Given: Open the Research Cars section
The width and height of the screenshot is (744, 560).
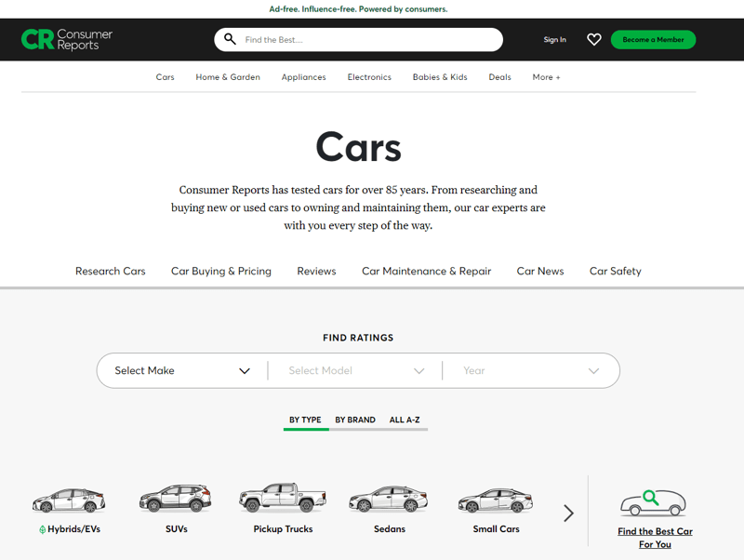Looking at the screenshot, I should point(111,271).
